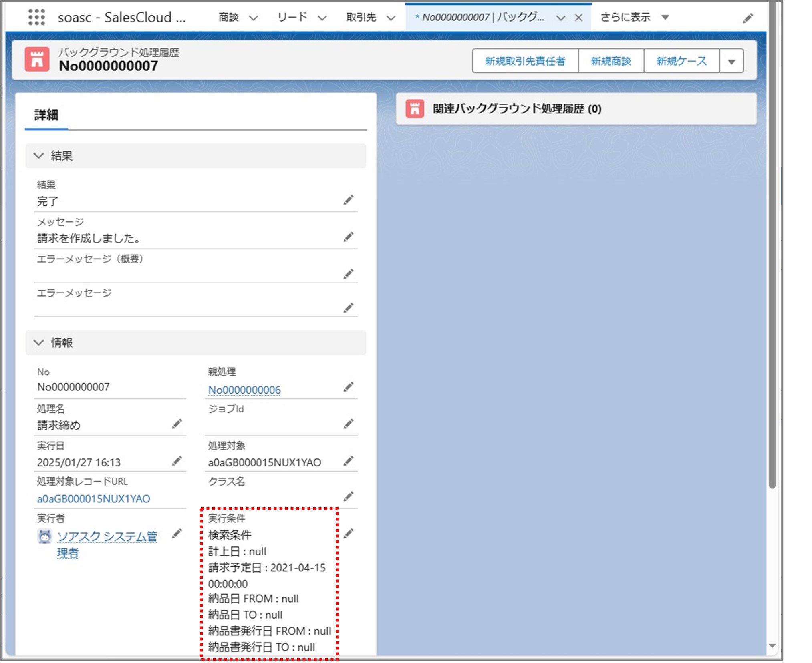812x663 pixels.
Task: Click the soasc - SalesCloud app name
Action: tap(122, 18)
